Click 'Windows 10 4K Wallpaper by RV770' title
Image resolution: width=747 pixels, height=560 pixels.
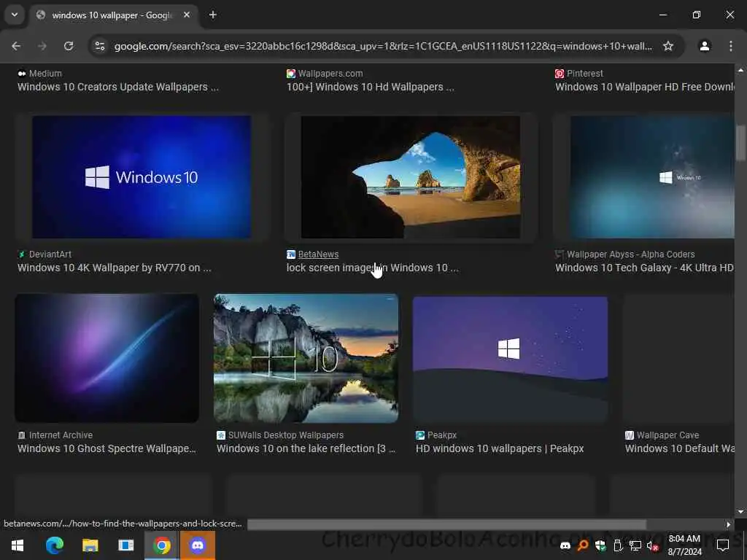pyautogui.click(x=115, y=268)
